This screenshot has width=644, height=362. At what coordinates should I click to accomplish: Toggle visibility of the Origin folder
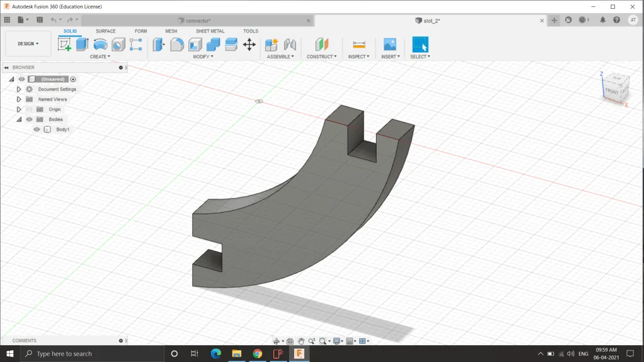pyautogui.click(x=29, y=109)
